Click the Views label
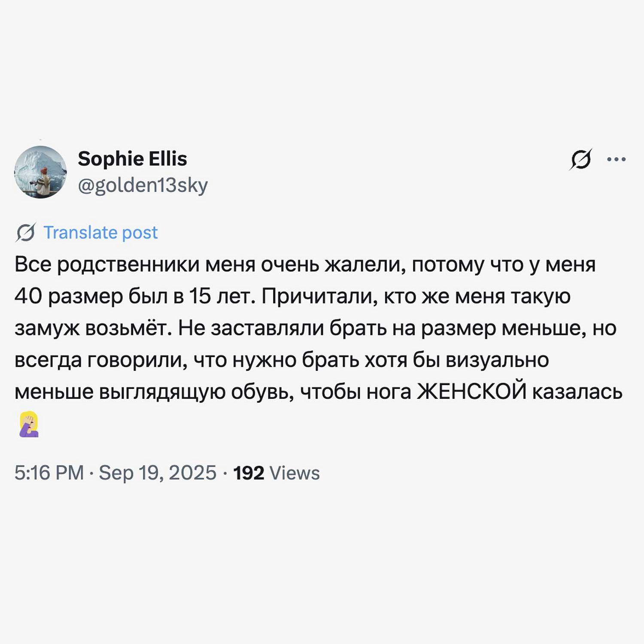Screen dimensions: 644x644 (x=295, y=473)
